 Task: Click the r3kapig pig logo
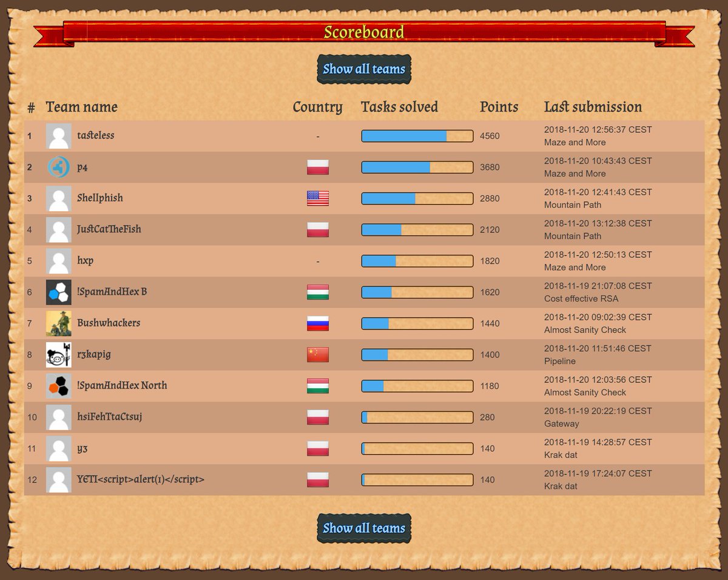tap(59, 354)
